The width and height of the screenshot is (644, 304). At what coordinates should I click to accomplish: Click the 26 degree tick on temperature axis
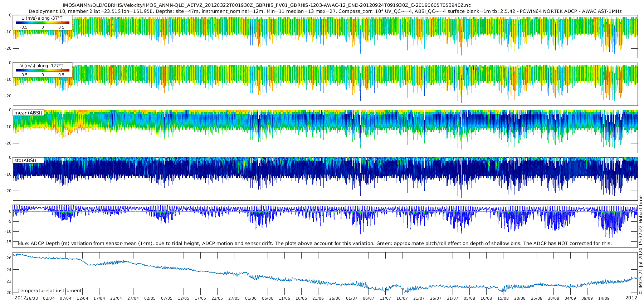9,258
